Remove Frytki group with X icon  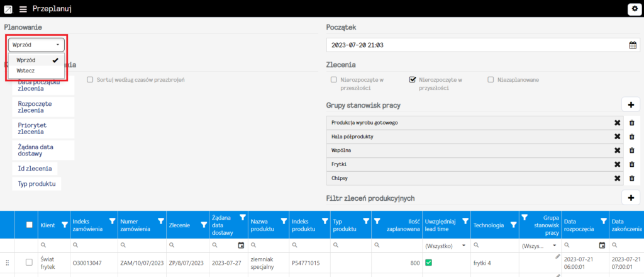617,164
